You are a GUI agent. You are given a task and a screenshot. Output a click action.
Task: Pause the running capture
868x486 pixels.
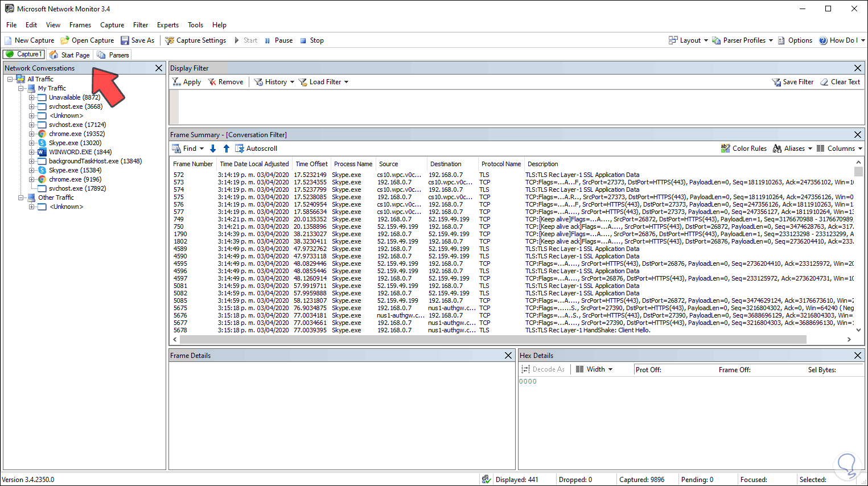[x=278, y=40]
